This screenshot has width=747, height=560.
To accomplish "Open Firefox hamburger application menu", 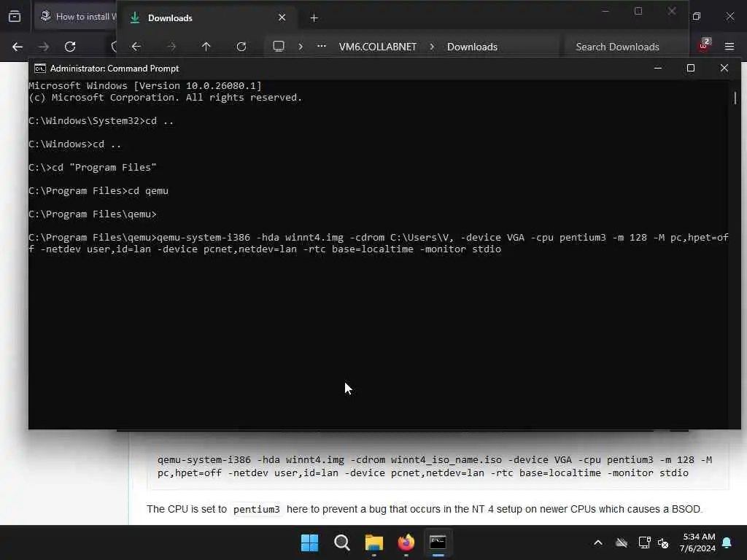I will click(x=729, y=47).
